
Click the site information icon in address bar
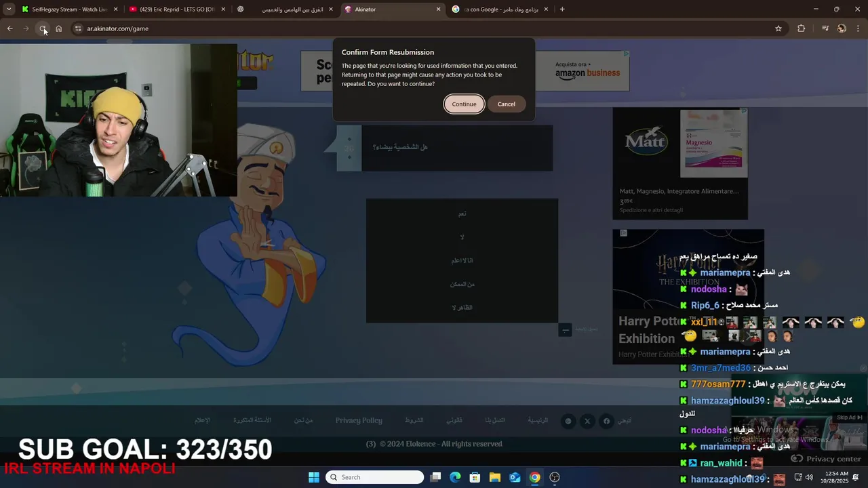[78, 28]
